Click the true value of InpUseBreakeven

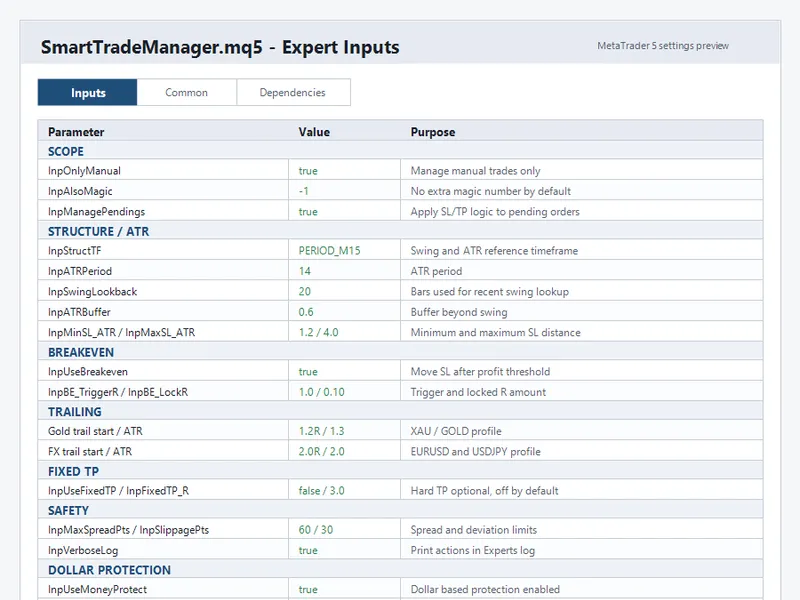[308, 372]
